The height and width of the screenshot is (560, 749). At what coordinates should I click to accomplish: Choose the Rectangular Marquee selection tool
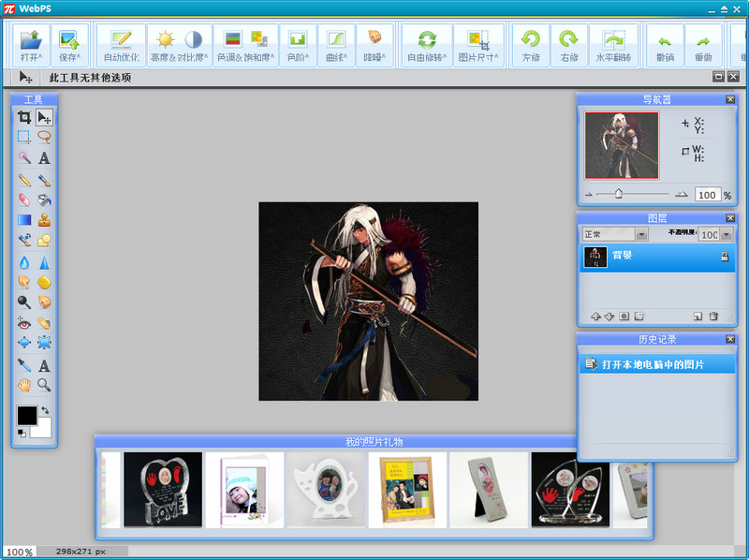point(24,137)
